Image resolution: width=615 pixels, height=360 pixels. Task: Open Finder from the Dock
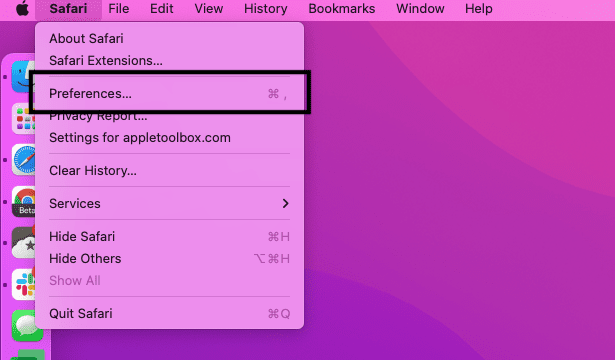click(23, 77)
